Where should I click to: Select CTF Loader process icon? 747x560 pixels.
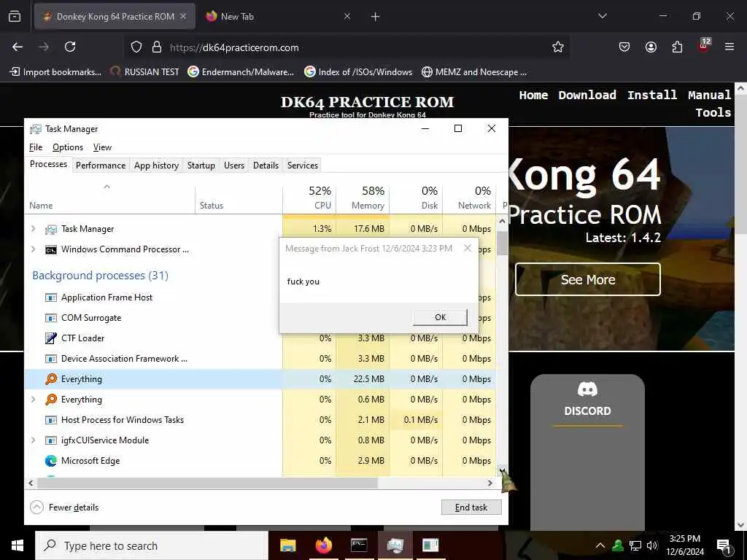[x=50, y=338]
